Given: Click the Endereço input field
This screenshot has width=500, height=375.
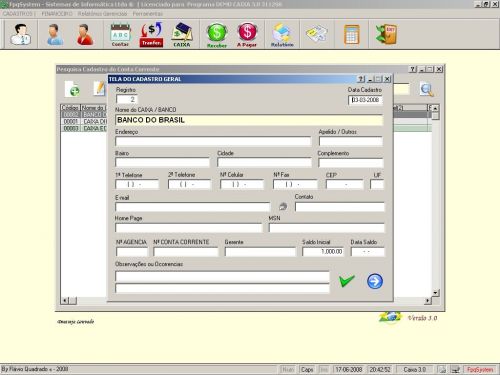Looking at the screenshot, I should (x=213, y=141).
